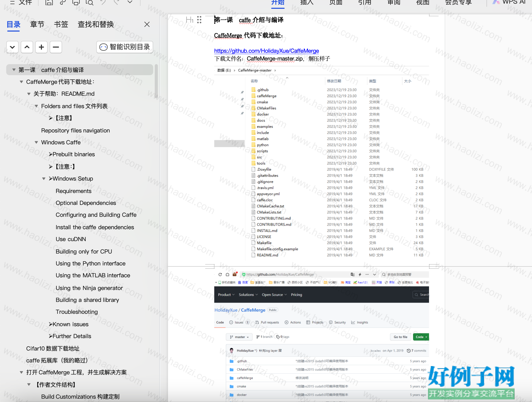Open the 文件 menu
Image resolution: width=532 pixels, height=402 pixels.
point(25,2)
